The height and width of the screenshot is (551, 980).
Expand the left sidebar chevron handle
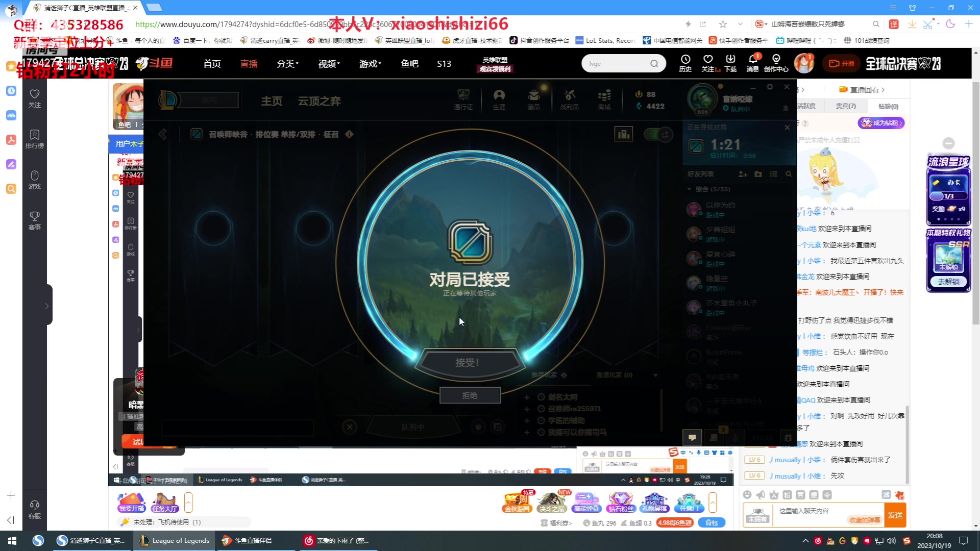point(47,306)
